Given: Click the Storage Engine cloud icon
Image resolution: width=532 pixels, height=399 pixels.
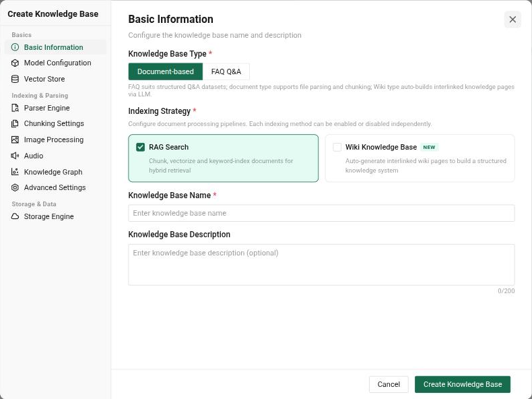Looking at the screenshot, I should 15,216.
